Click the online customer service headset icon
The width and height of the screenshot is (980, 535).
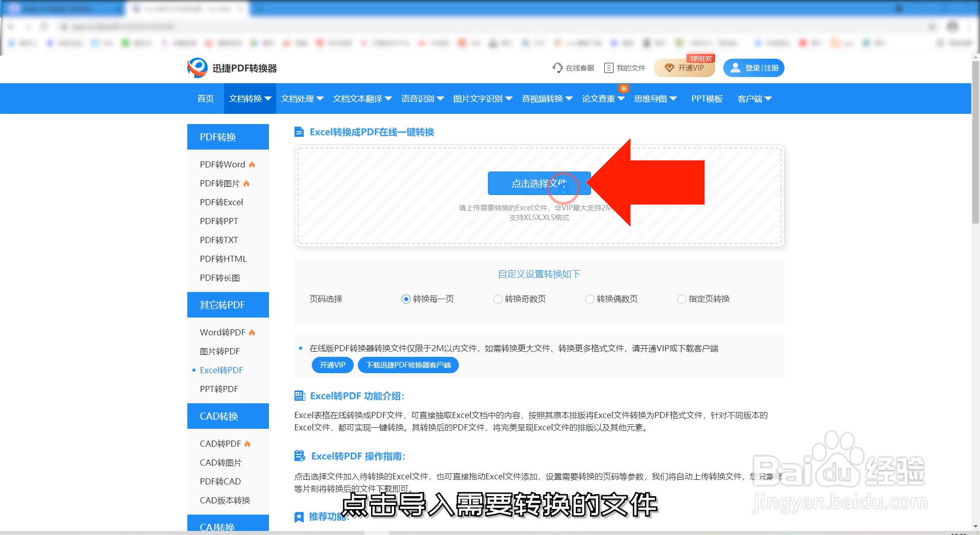pos(557,67)
